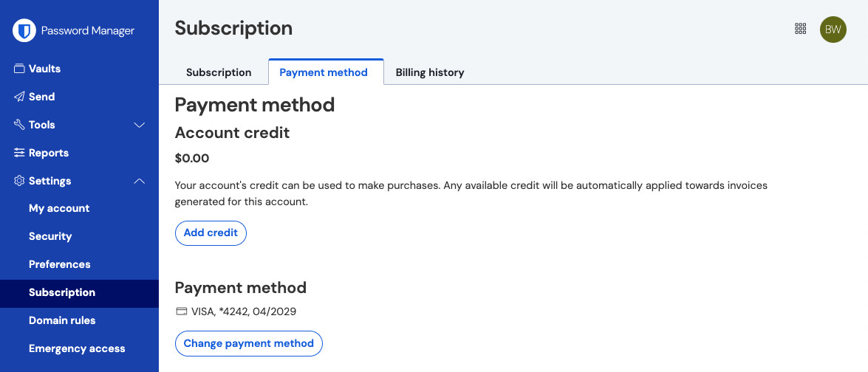Open the BW account avatar menu
Image resolution: width=868 pixels, height=372 pixels.
tap(833, 30)
